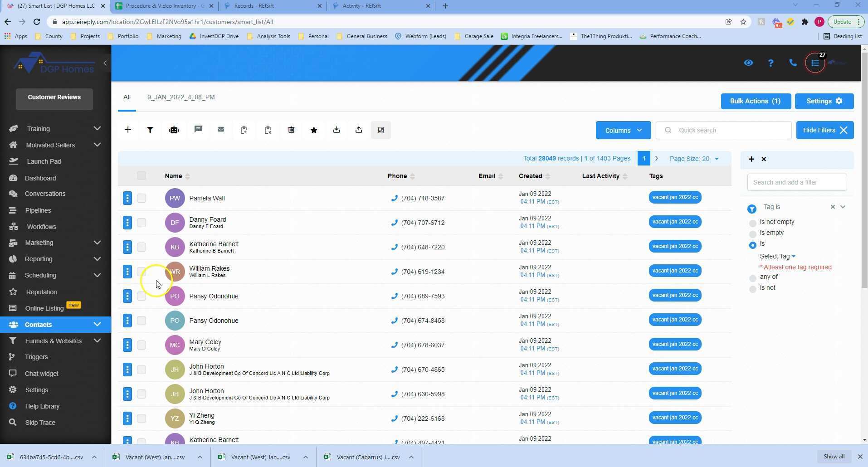868x467 pixels.
Task: Select the star favorite icon in the toolbar
Action: 313,130
